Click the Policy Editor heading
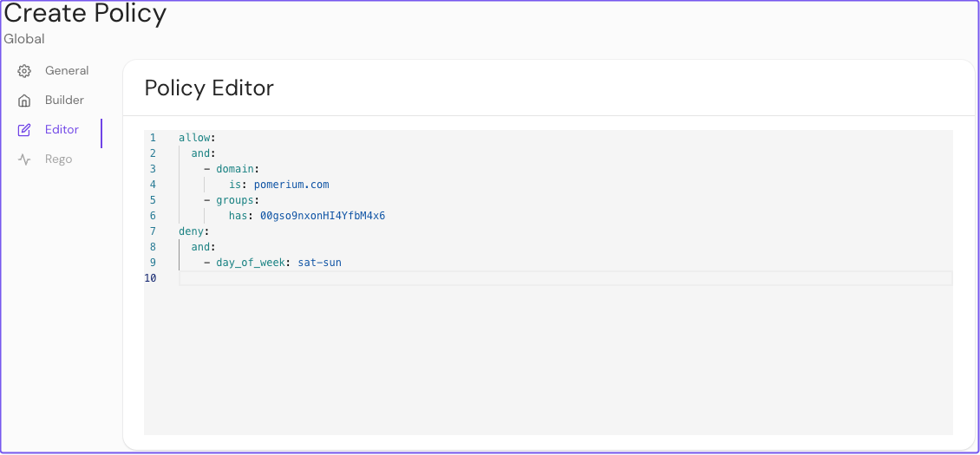 209,88
